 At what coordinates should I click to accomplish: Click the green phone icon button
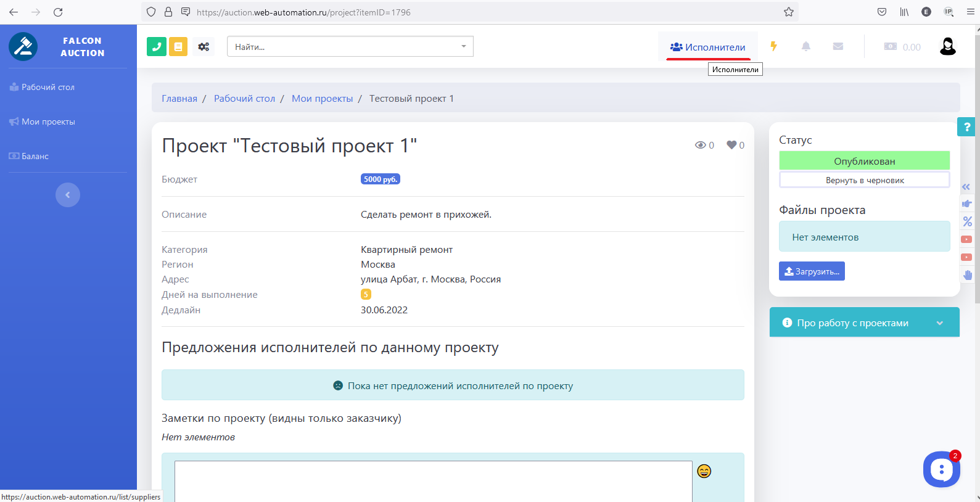pos(157,46)
